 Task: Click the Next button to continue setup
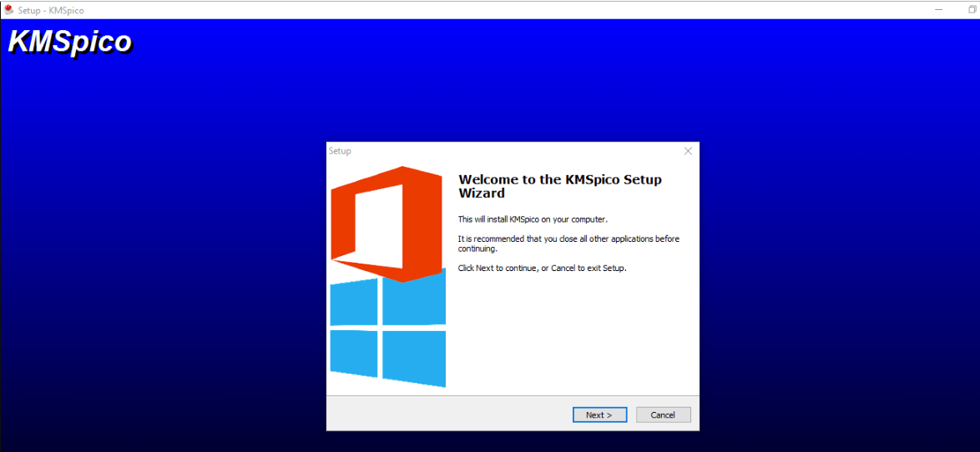599,414
